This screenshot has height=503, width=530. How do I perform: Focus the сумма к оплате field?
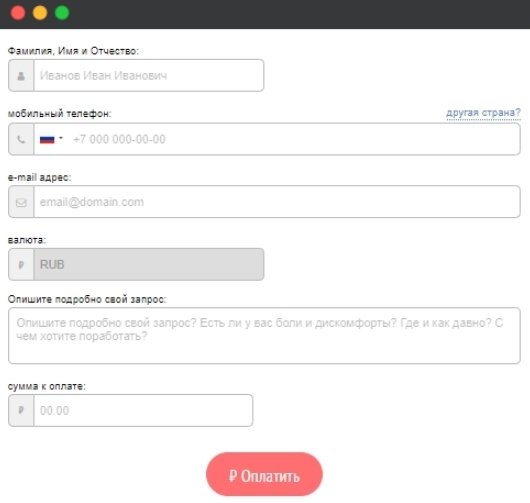tap(143, 410)
